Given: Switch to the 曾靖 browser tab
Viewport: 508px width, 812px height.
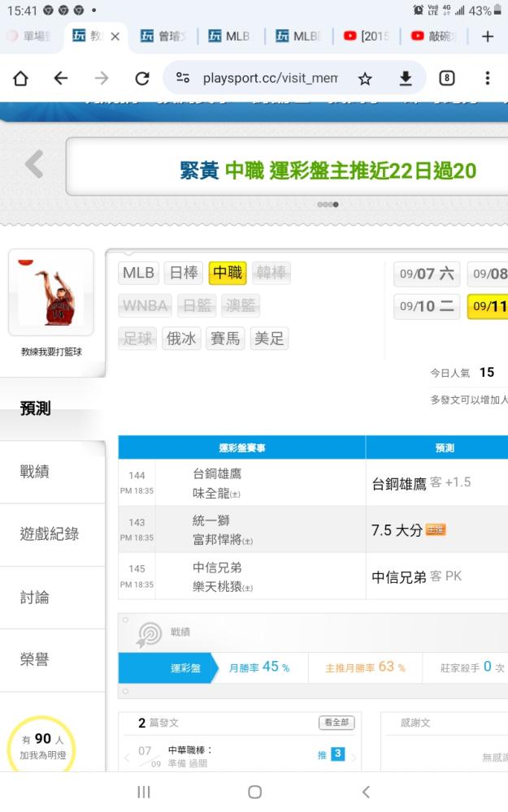Looking at the screenshot, I should click(163, 37).
